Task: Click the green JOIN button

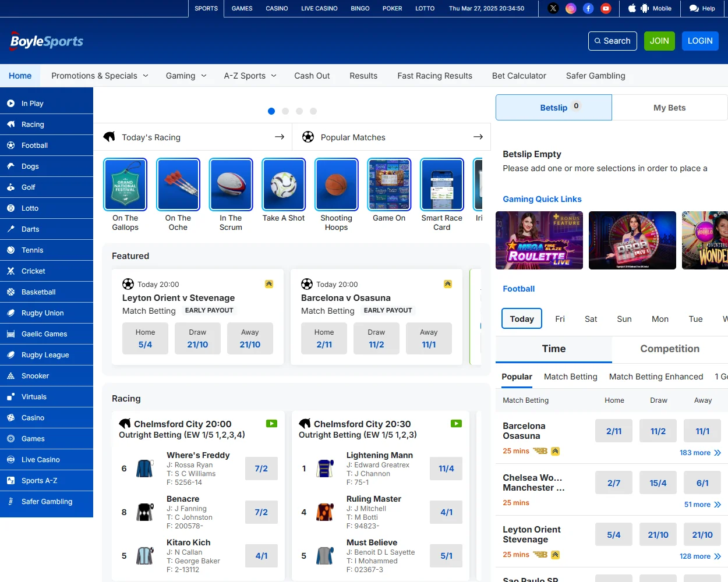Action: click(x=659, y=41)
